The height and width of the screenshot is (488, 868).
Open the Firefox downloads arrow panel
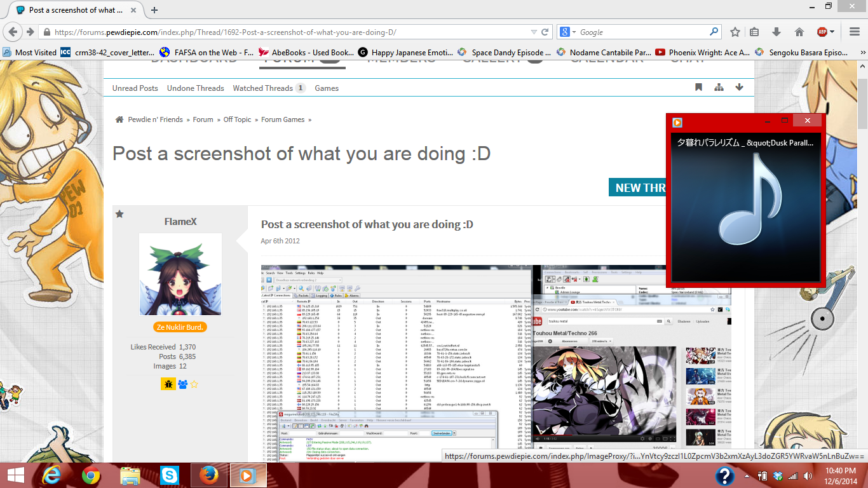(776, 32)
